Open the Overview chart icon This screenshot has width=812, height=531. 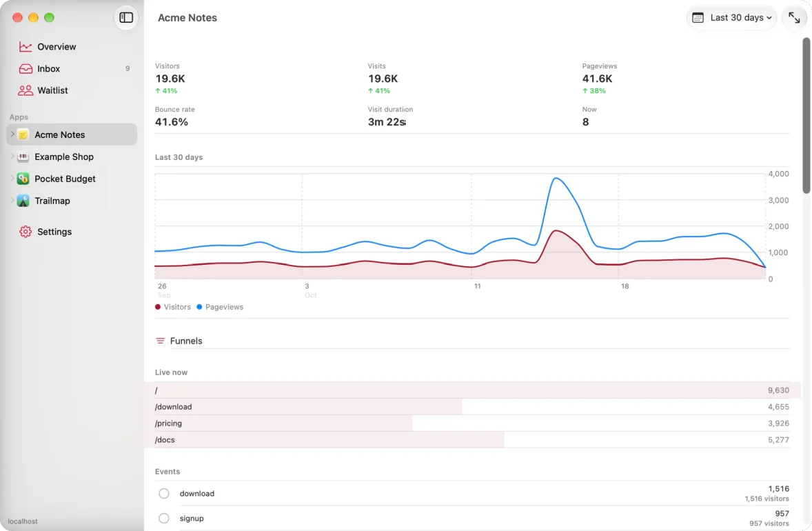point(26,47)
